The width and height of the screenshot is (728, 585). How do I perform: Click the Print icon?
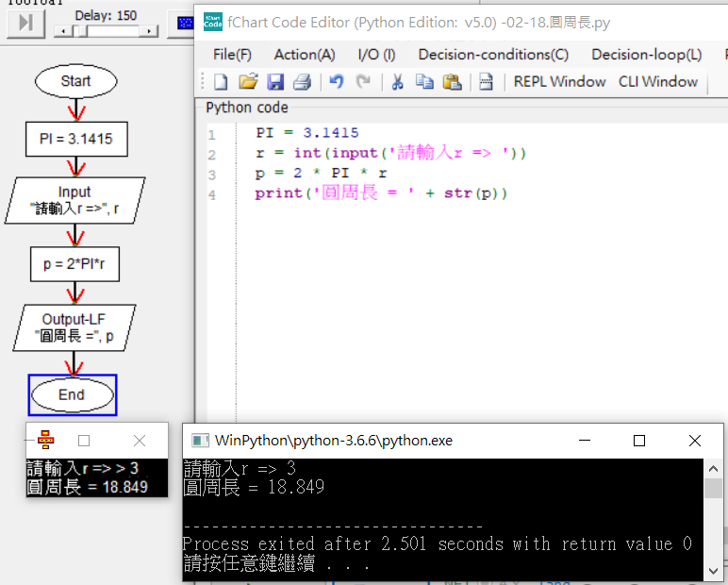pos(303,82)
